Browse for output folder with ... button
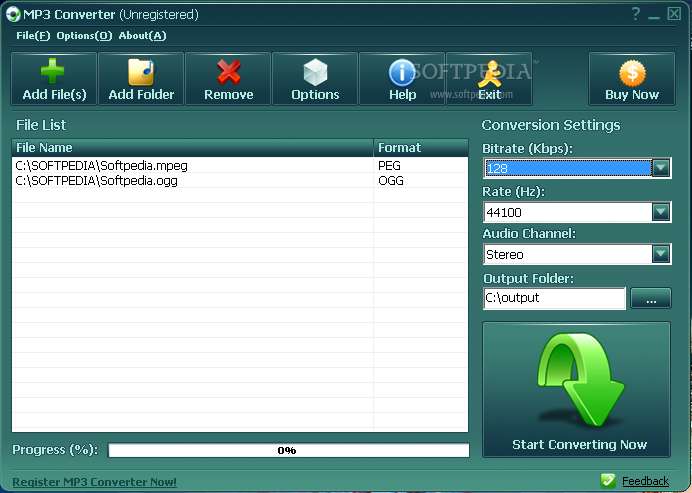The image size is (692, 493). coord(650,298)
